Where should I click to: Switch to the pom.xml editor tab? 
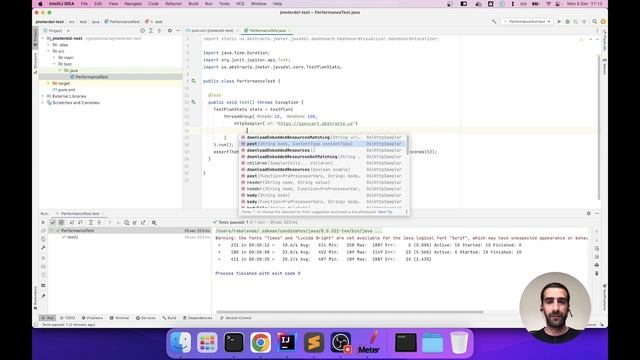coord(212,31)
